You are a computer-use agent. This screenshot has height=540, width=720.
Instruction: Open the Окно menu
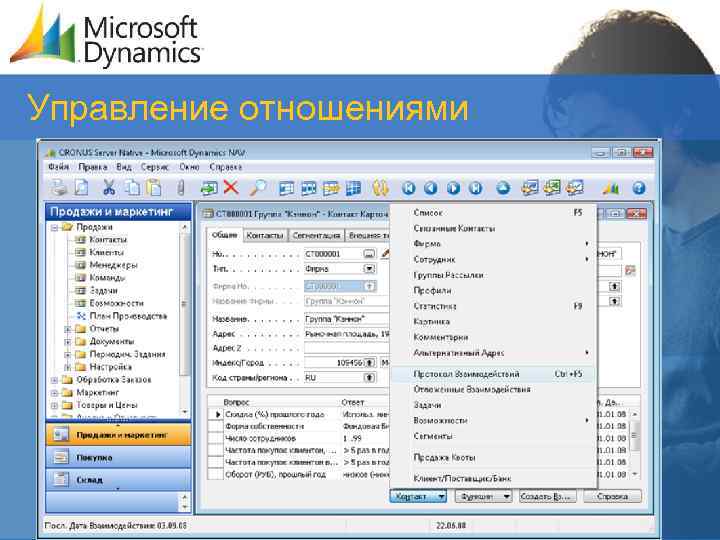[x=189, y=167]
